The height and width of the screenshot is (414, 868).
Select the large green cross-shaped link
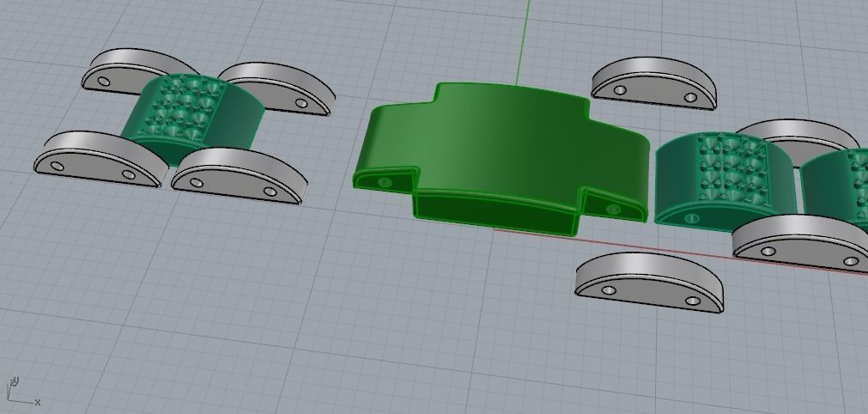(x=501, y=158)
